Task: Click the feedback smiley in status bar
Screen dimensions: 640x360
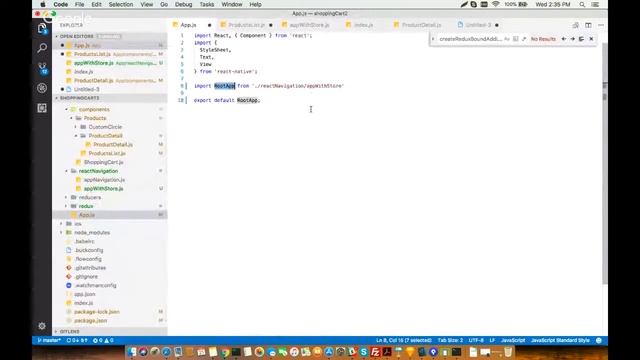Action: 599,340
